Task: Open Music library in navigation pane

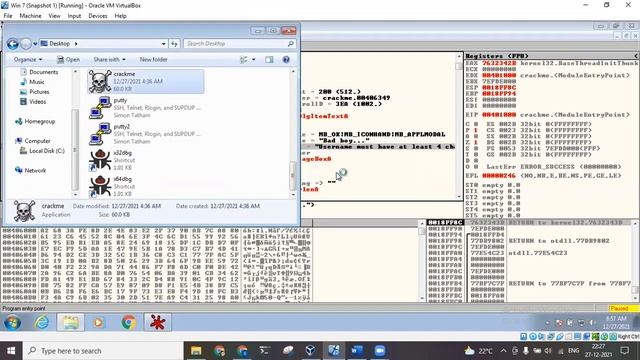Action: tap(32, 82)
